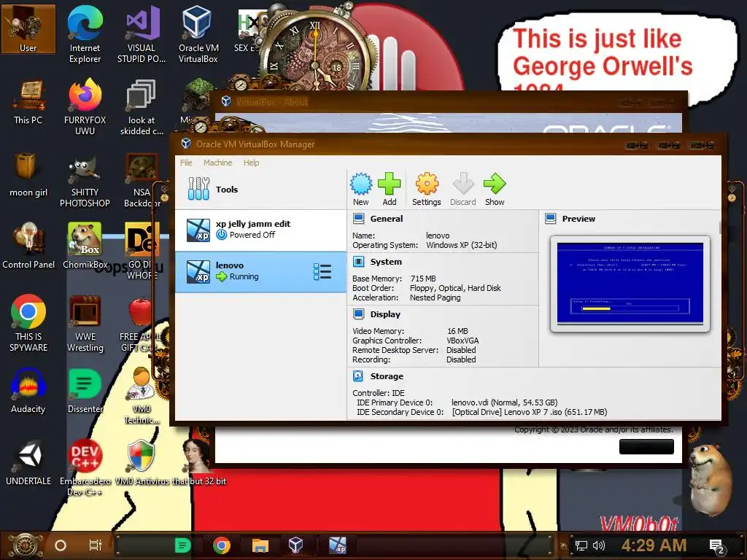Click the dark button in VirtualBox About window
Image resolution: width=747 pixels, height=560 pixels.
pyautogui.click(x=646, y=447)
